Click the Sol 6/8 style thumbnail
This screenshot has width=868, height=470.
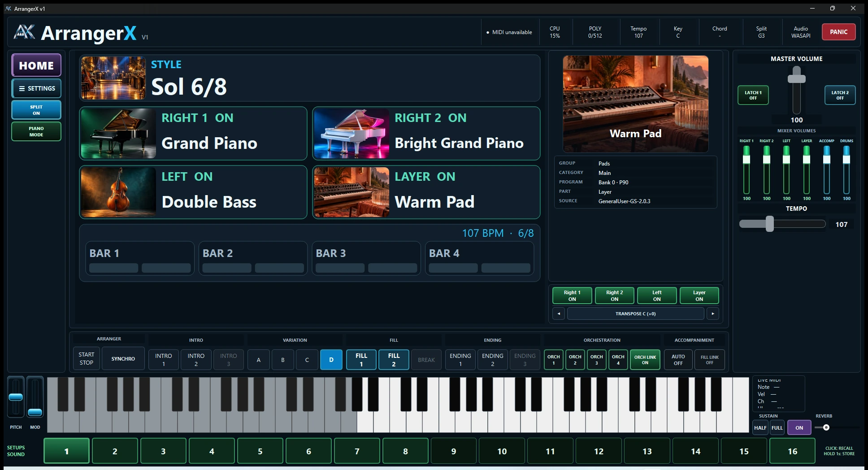113,78
